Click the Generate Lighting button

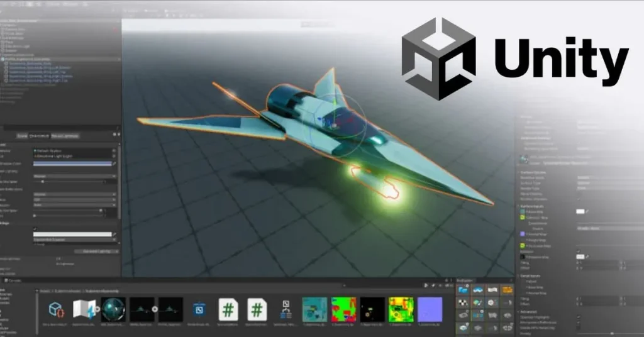tap(97, 251)
